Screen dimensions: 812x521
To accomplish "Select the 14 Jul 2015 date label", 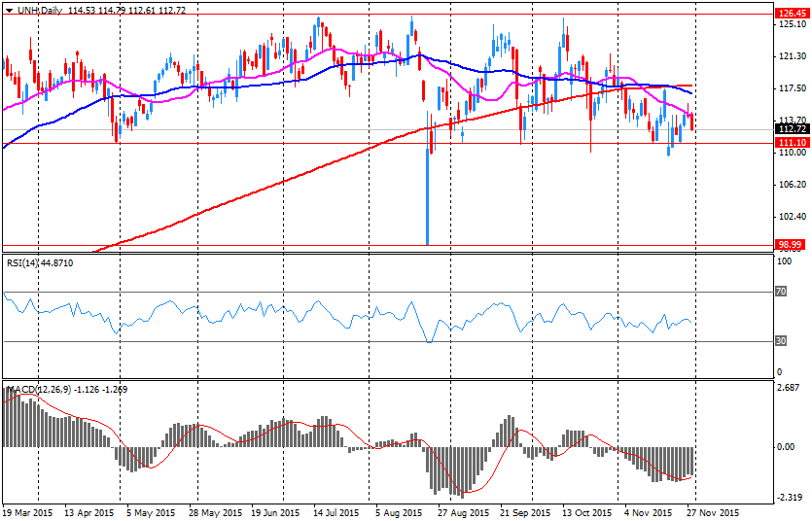I will coord(337,512).
